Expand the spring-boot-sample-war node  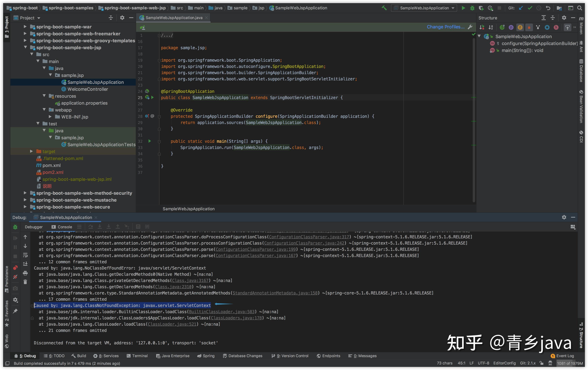(25, 27)
